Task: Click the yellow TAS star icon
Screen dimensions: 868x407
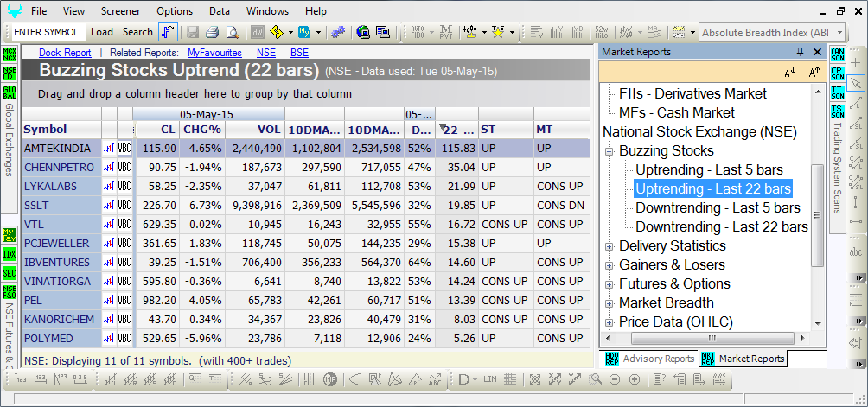Action: click(498, 32)
